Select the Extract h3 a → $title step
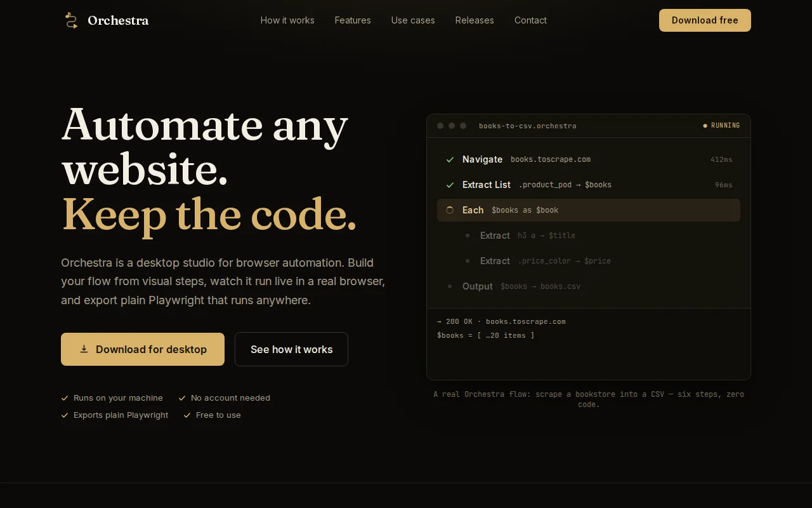This screenshot has width=812, height=508. pos(598,236)
